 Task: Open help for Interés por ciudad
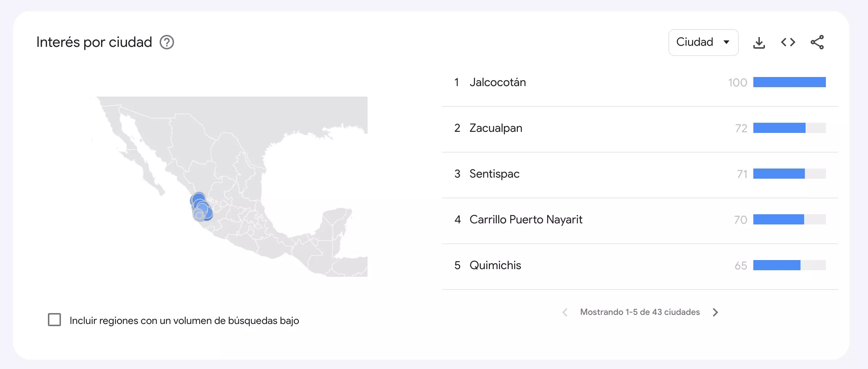click(x=167, y=42)
